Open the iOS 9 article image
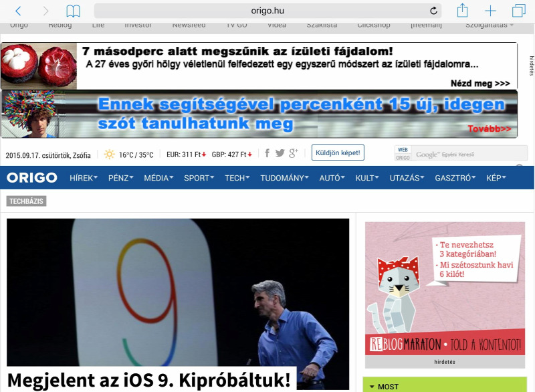 click(x=178, y=292)
